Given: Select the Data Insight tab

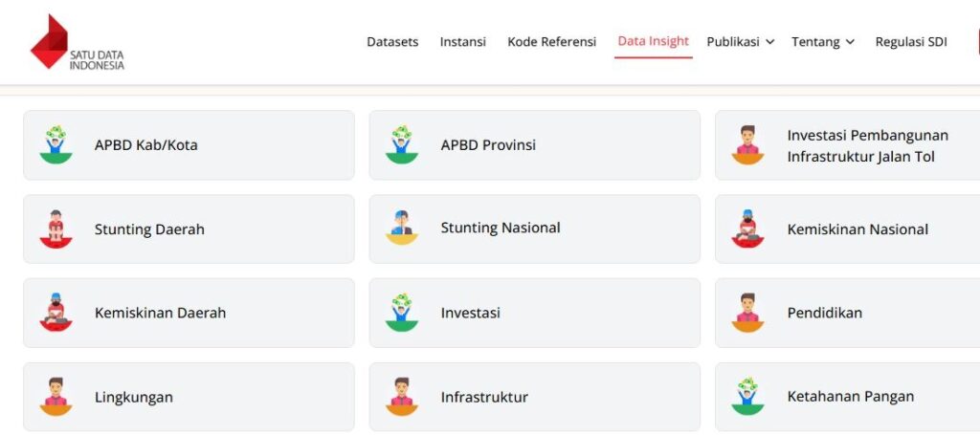Looking at the screenshot, I should click(653, 42).
